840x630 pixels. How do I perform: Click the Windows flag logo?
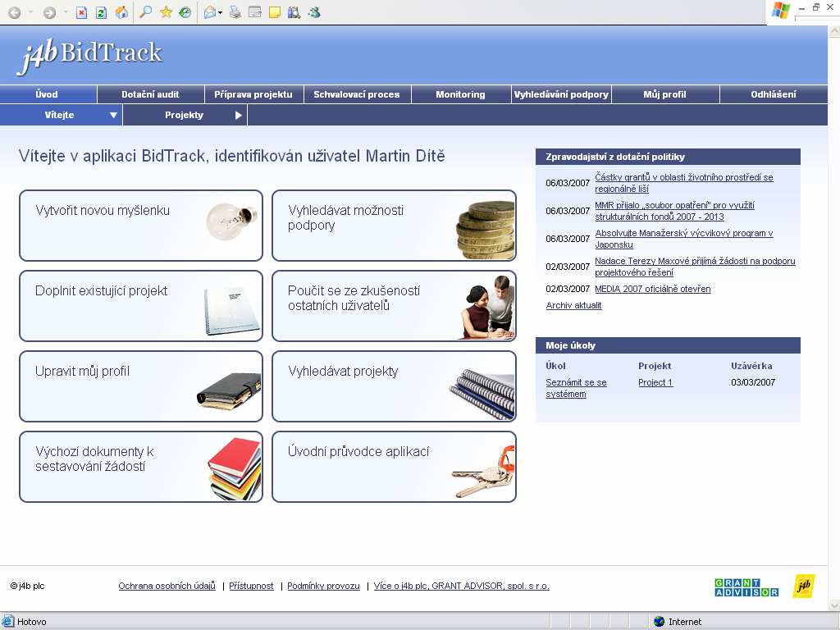[781, 10]
